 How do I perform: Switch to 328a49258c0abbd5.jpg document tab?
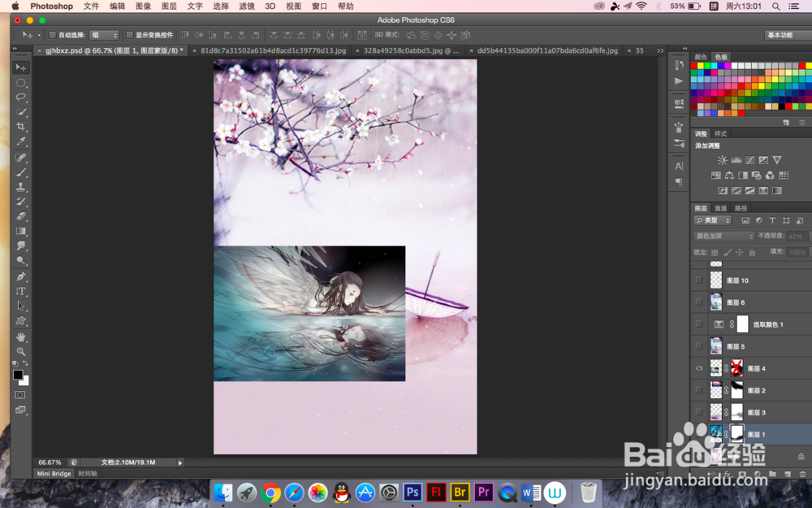[411, 50]
